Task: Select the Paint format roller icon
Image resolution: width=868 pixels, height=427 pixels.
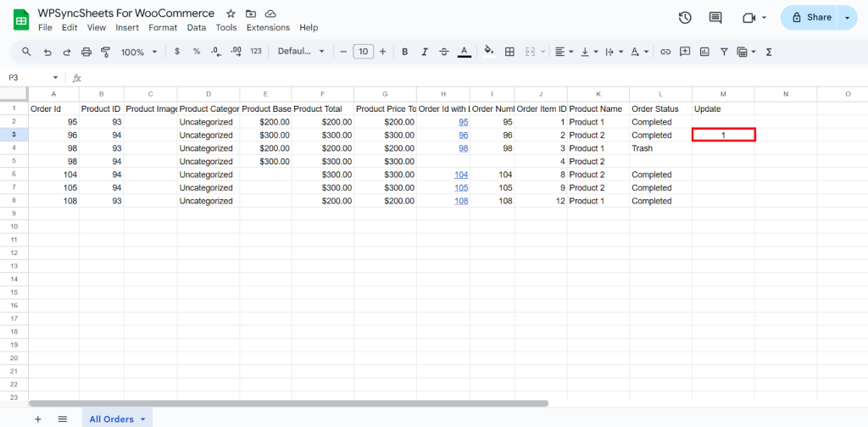Action: pos(106,52)
